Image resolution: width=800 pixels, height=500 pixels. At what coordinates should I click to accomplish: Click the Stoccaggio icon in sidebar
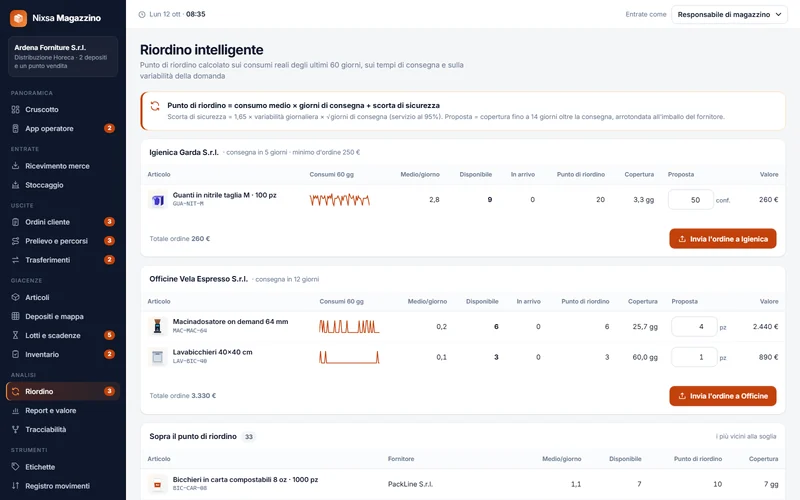click(15, 185)
